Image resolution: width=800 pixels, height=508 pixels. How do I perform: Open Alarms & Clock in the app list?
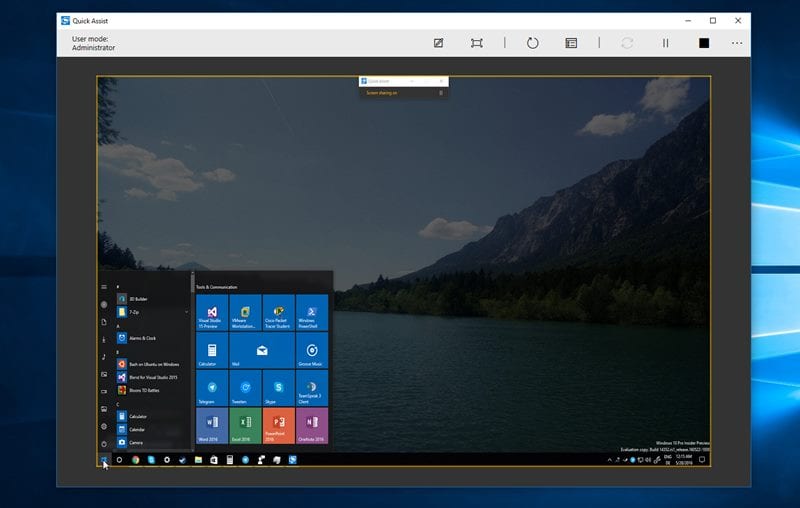point(152,338)
